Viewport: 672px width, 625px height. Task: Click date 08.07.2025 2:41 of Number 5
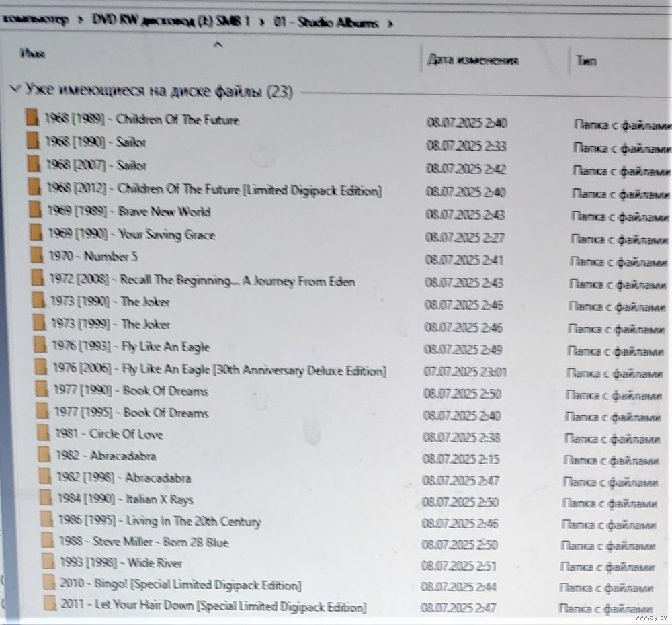coord(464,260)
